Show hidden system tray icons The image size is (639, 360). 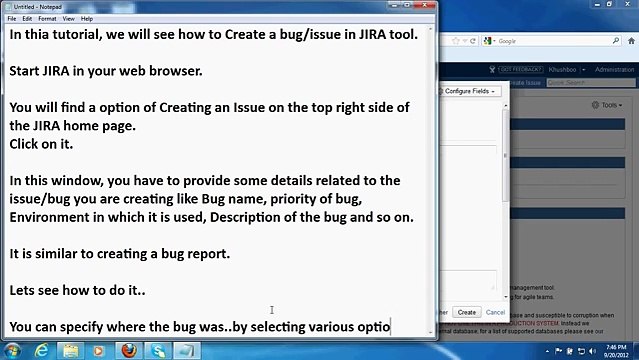tap(547, 351)
